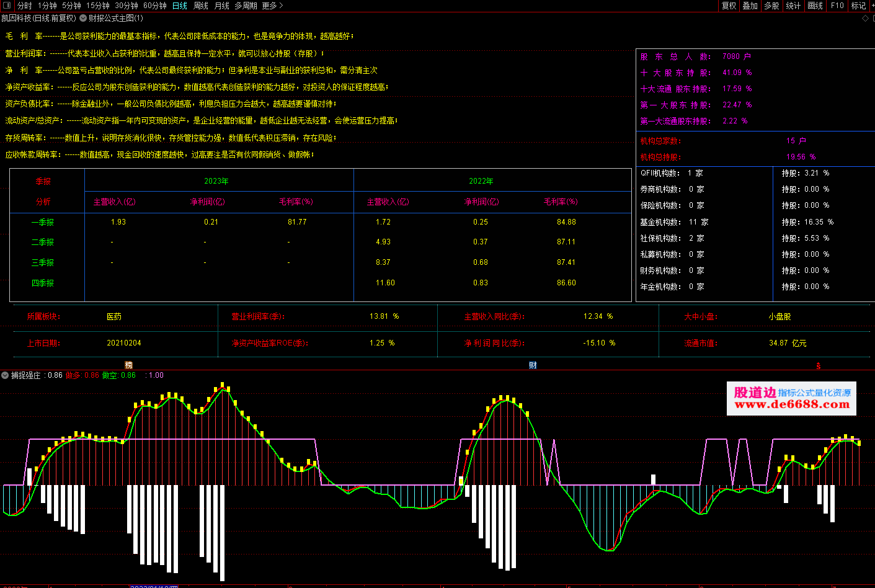Open the 叠加 overlay tool

coord(750,6)
